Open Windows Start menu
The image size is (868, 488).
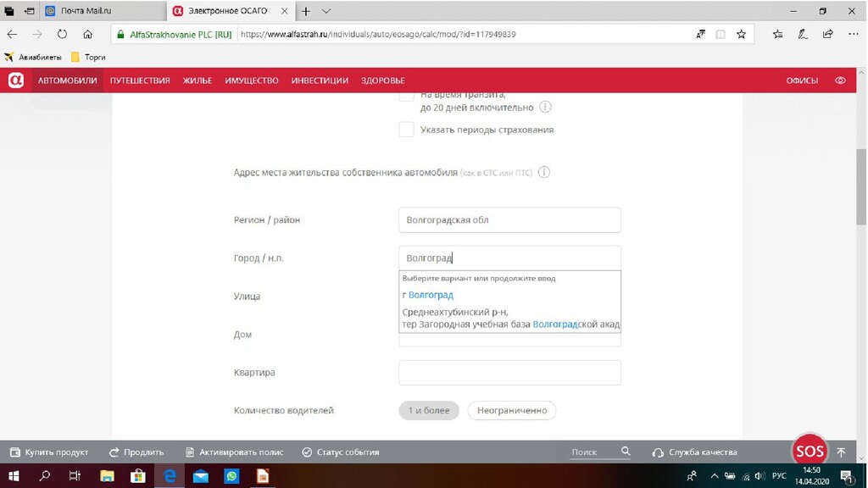coord(14,476)
